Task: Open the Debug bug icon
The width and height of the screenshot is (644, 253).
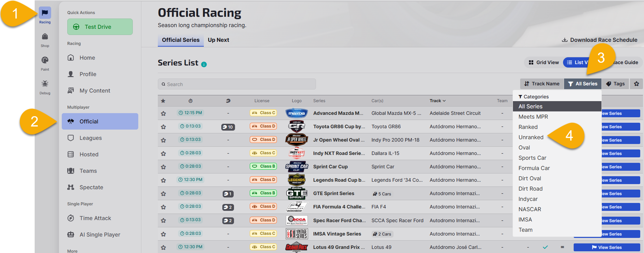Action: [45, 84]
